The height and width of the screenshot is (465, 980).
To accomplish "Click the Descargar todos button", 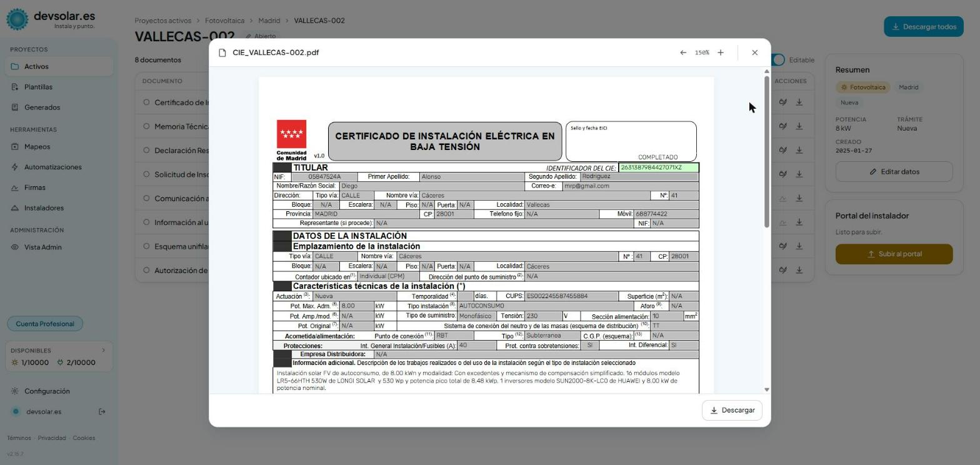I will pos(924,27).
